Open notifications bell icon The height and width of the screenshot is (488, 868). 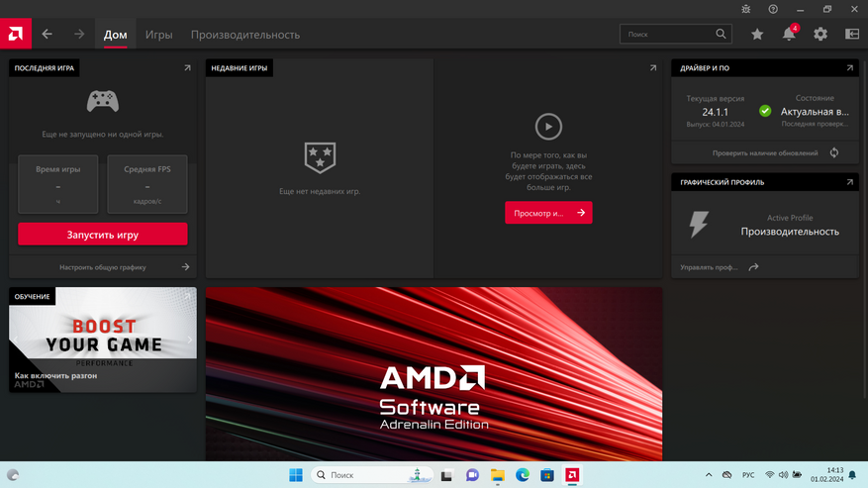click(789, 34)
